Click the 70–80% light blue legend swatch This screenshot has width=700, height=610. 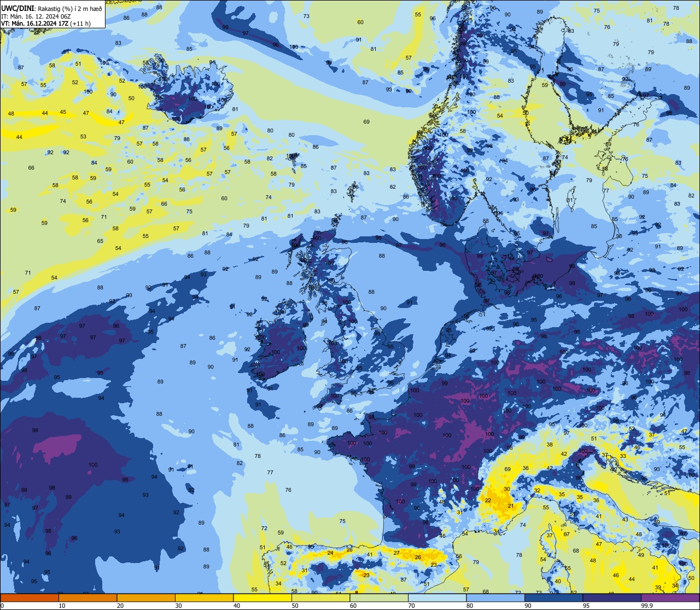(x=437, y=597)
